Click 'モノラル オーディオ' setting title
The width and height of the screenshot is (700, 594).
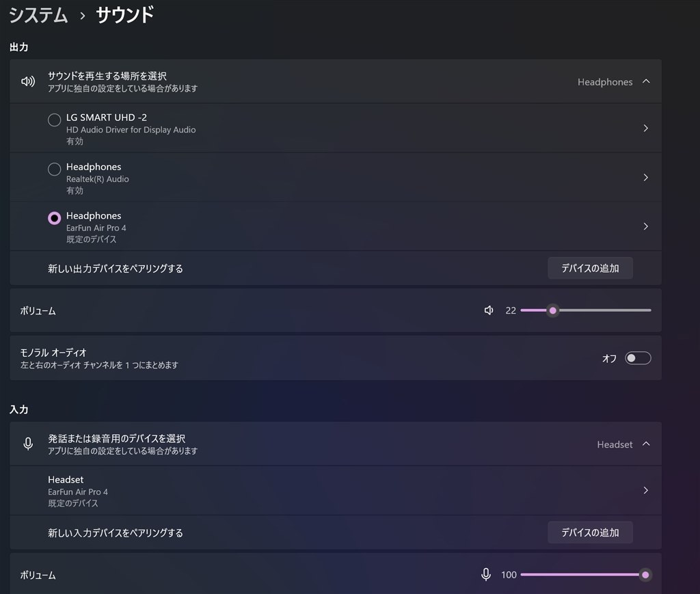click(53, 353)
